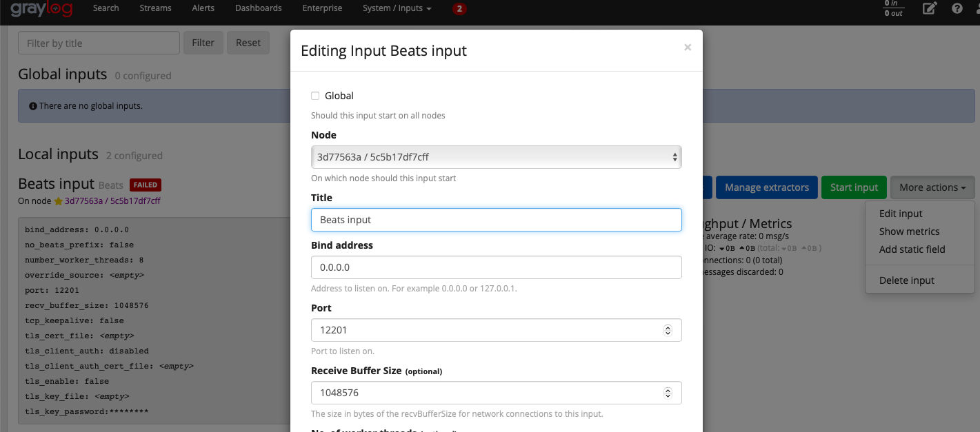Choose Show metrics from the actions menu
The height and width of the screenshot is (432, 980).
(908, 231)
